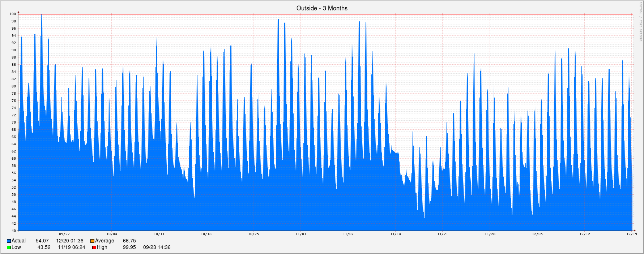The width and height of the screenshot is (644, 254).
Task: Select the 12/05 date label on x-axis
Action: 537,234
